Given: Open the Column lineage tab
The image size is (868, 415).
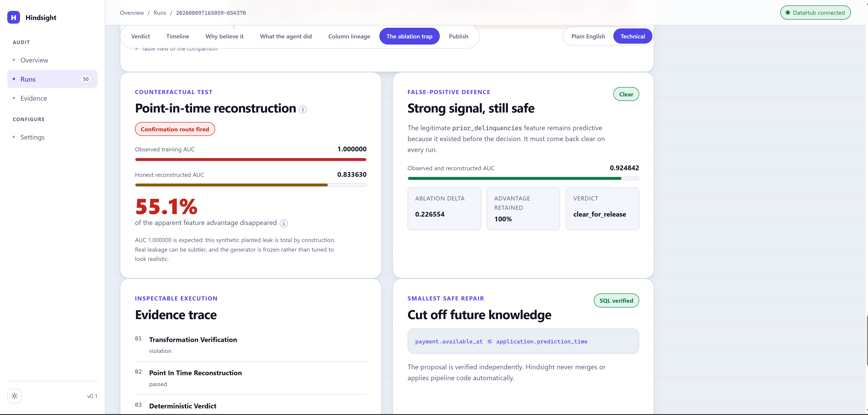Looking at the screenshot, I should pos(349,36).
